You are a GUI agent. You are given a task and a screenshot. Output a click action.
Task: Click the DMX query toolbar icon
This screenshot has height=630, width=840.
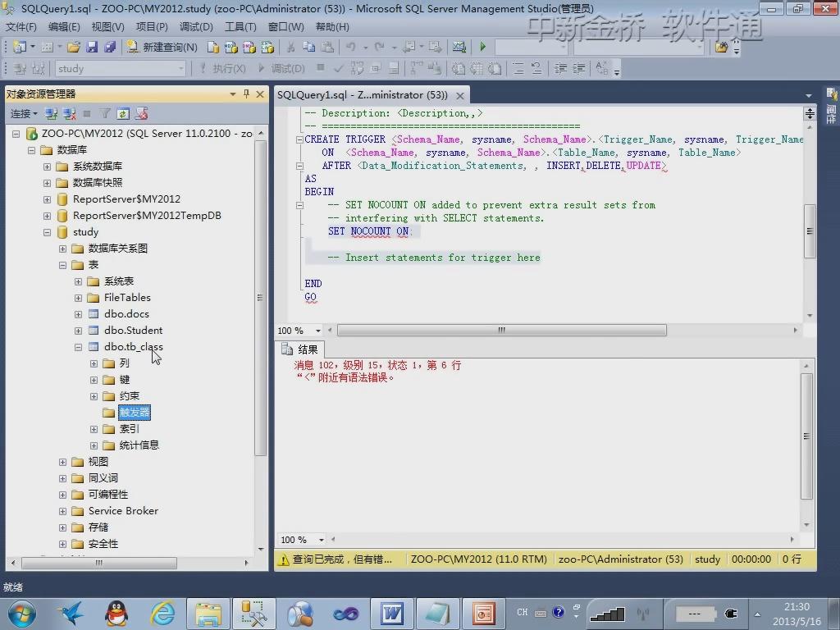pos(249,47)
